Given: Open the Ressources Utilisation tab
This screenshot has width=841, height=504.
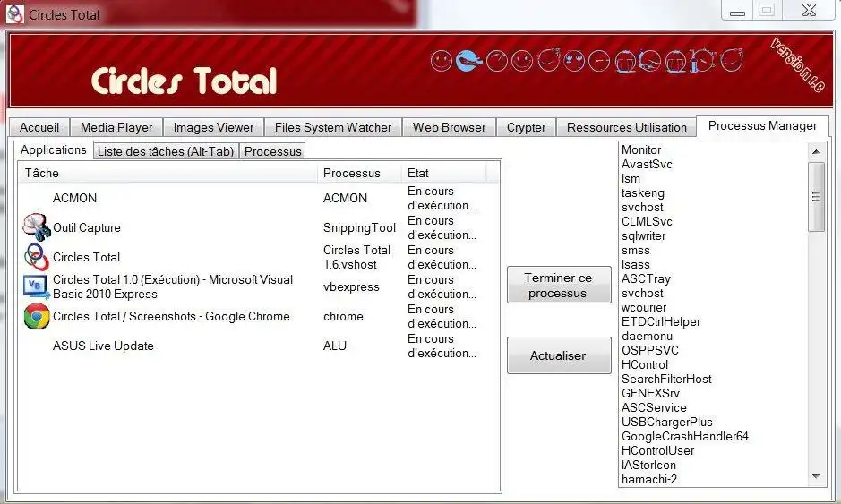Looking at the screenshot, I should (x=626, y=128).
